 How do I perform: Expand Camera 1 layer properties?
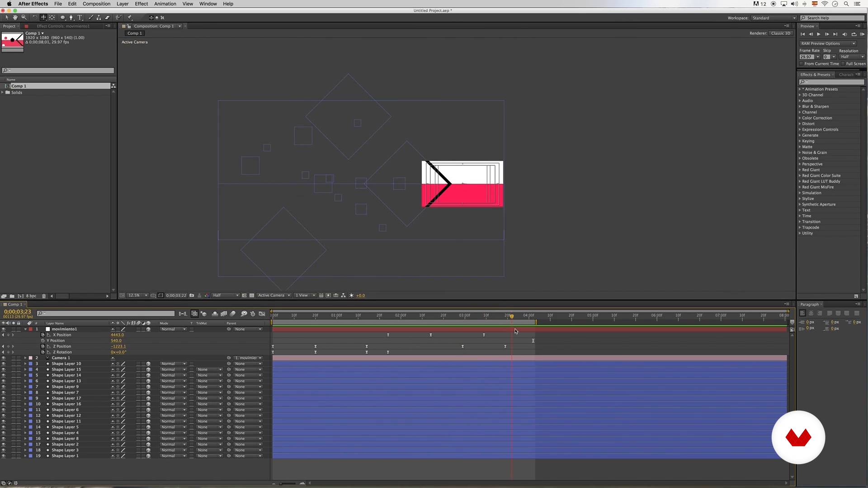(x=25, y=358)
